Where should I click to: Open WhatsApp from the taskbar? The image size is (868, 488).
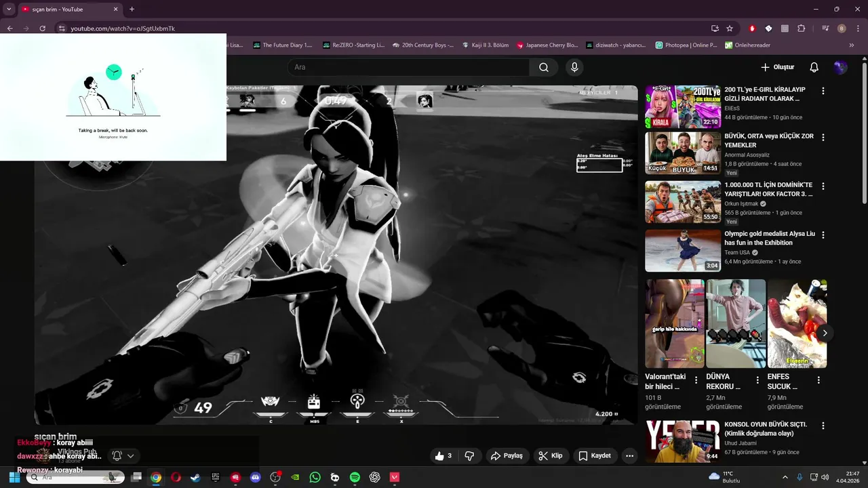(315, 477)
